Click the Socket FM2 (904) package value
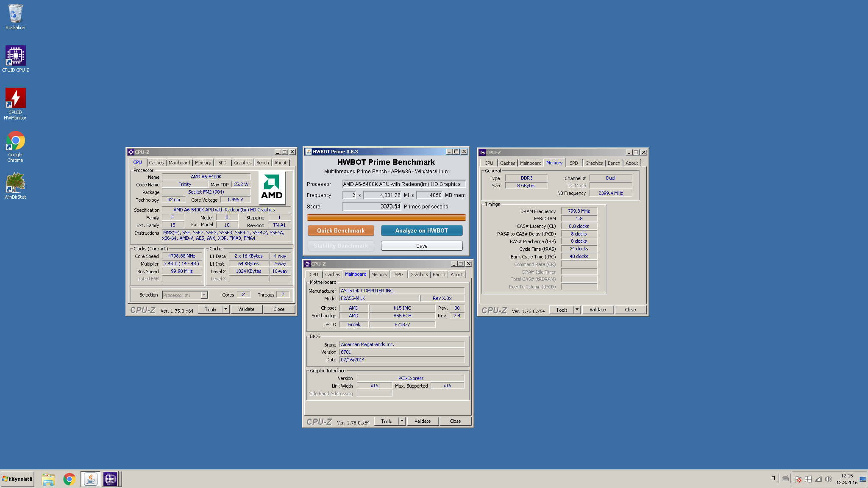The image size is (868, 488). (206, 192)
